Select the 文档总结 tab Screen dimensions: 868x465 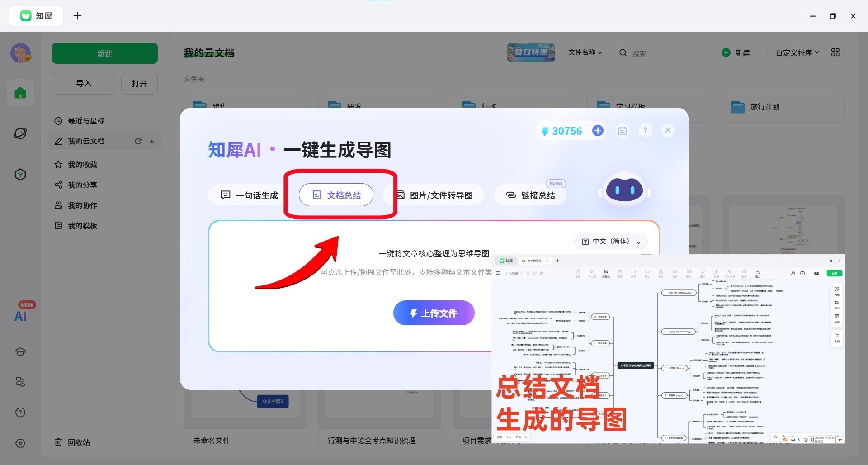tap(336, 195)
